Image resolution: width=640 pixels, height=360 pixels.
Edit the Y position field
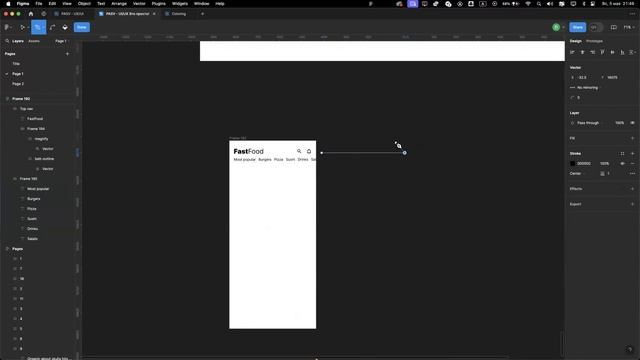point(613,78)
